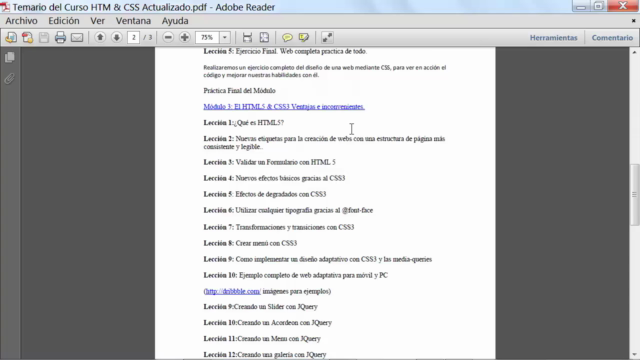This screenshot has width=640, height=360.
Task: Open the Herramientas pane
Action: tap(553, 38)
